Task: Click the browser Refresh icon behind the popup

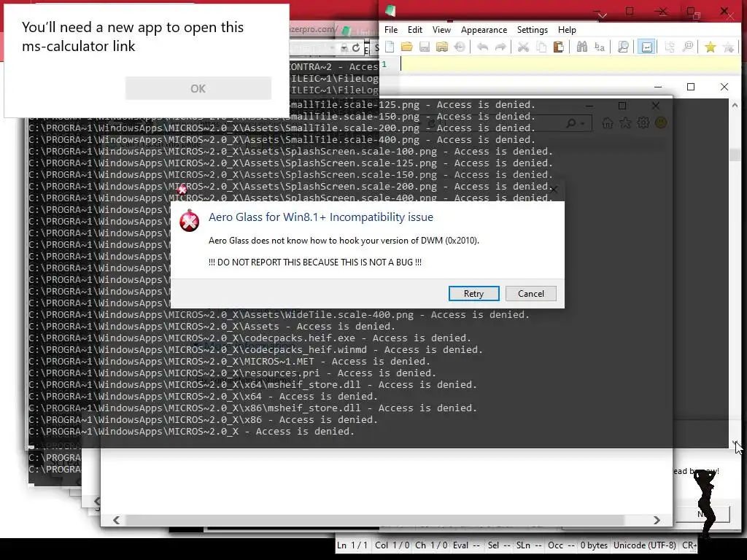Action: pos(356,47)
